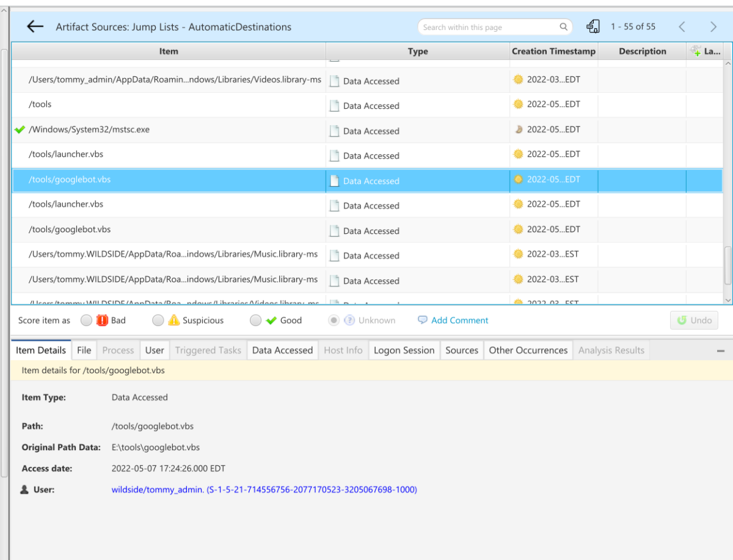The image size is (733, 560).
Task: Click the green checkmark beside /Windows/System32/mstsc.exe
Action: click(x=20, y=130)
